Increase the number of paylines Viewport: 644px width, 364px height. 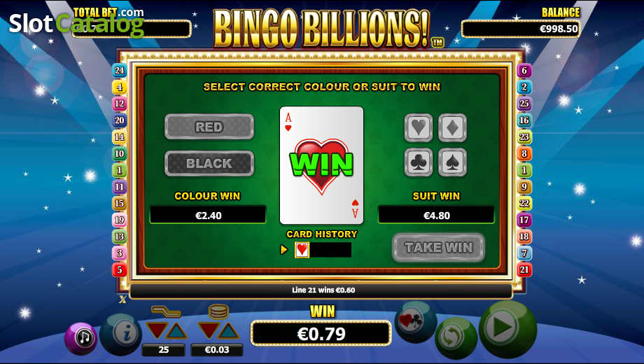click(176, 330)
